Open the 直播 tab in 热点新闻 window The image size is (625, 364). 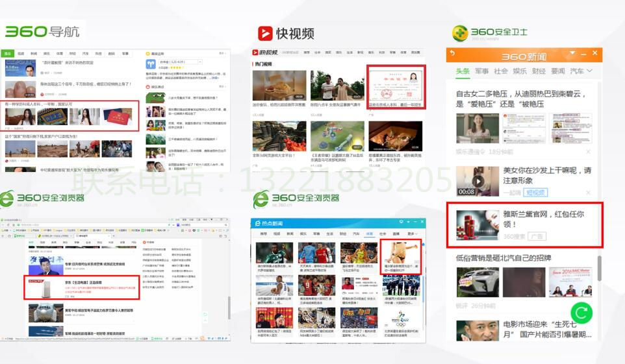click(x=396, y=234)
